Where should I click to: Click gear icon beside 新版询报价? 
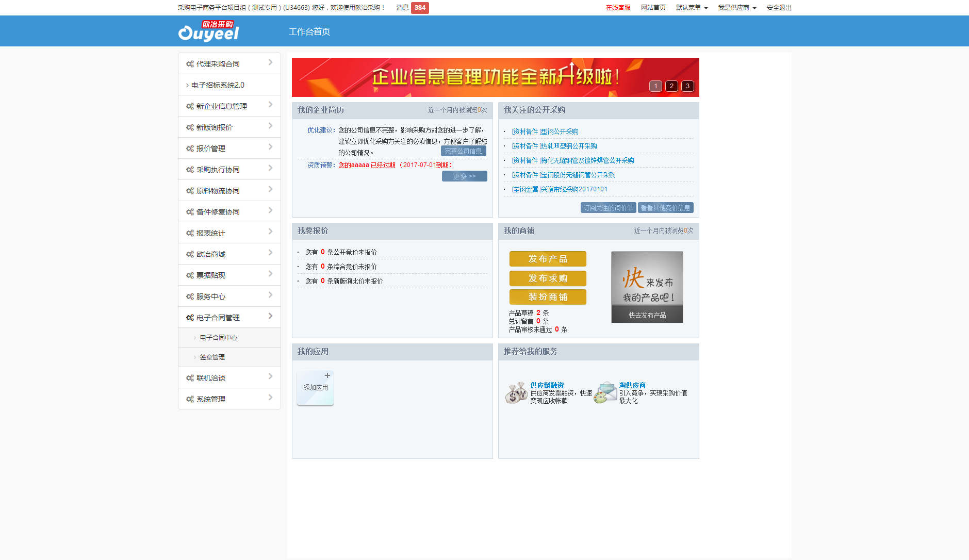click(190, 127)
